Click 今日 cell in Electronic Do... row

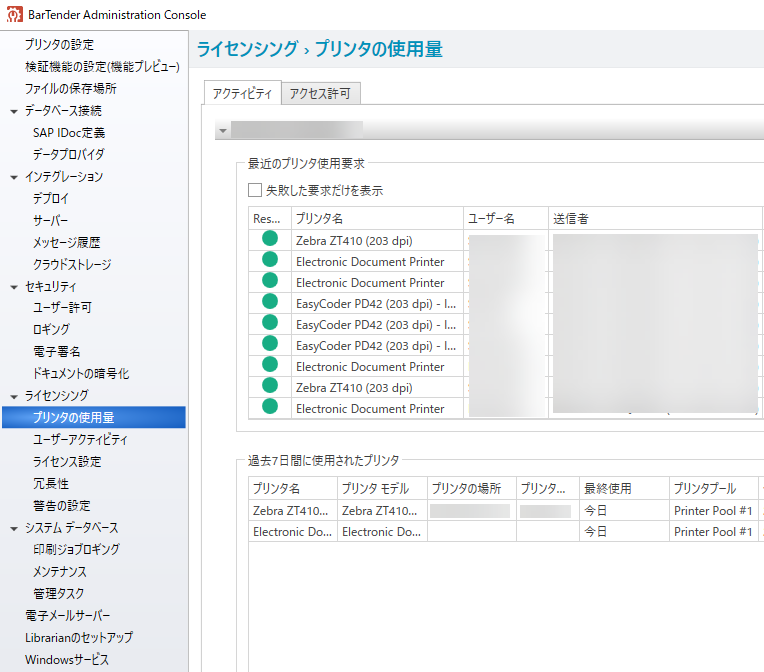pos(625,531)
